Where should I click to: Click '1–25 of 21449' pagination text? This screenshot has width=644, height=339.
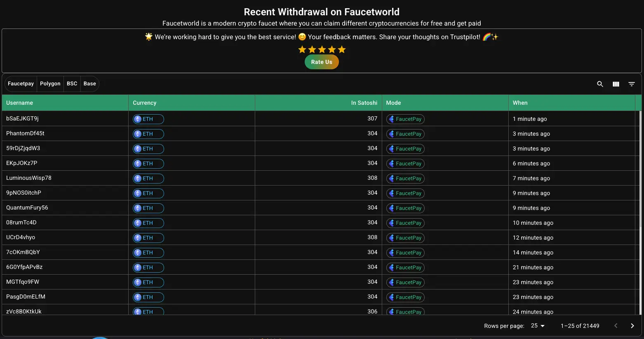coord(580,326)
